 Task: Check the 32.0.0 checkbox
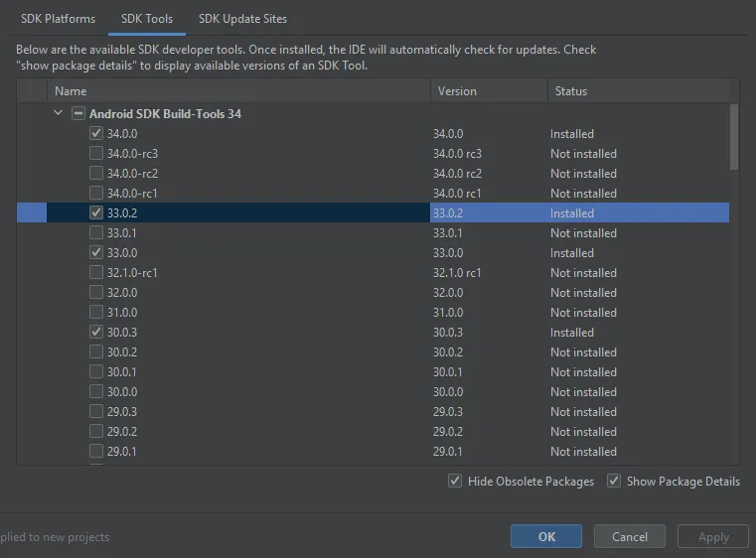coord(96,292)
